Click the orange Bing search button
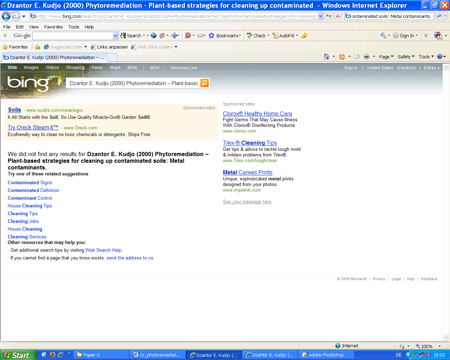This screenshot has width=450, height=360. [205, 83]
